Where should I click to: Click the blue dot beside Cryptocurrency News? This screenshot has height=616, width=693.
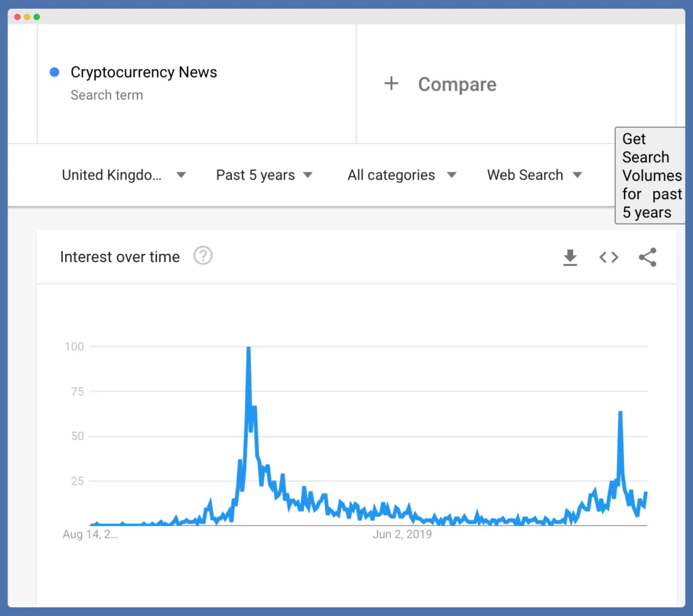pos(53,72)
